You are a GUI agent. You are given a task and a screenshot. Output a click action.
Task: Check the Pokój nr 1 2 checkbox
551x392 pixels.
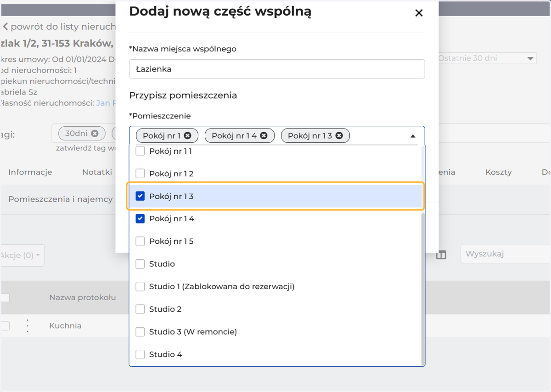pos(141,174)
